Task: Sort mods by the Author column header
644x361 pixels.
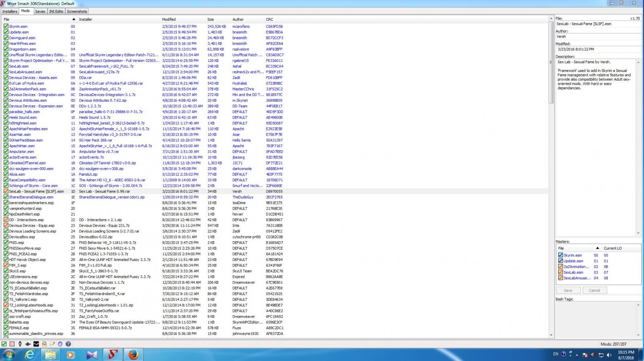Action: 248,19
